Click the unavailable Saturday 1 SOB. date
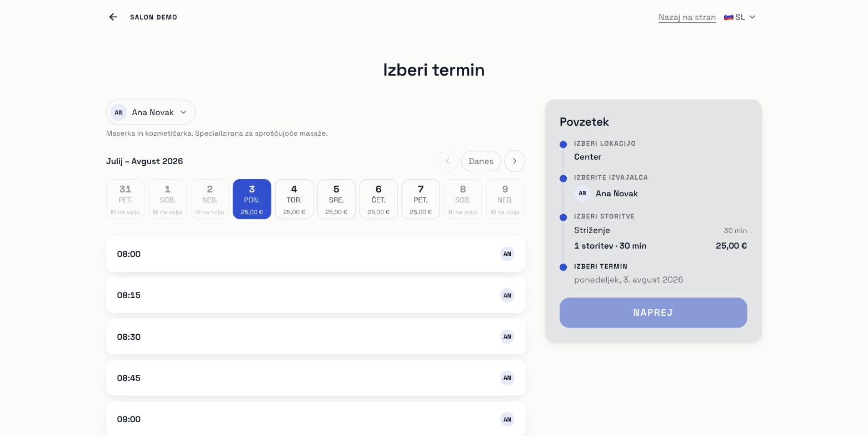The width and height of the screenshot is (868, 436). [x=167, y=199]
